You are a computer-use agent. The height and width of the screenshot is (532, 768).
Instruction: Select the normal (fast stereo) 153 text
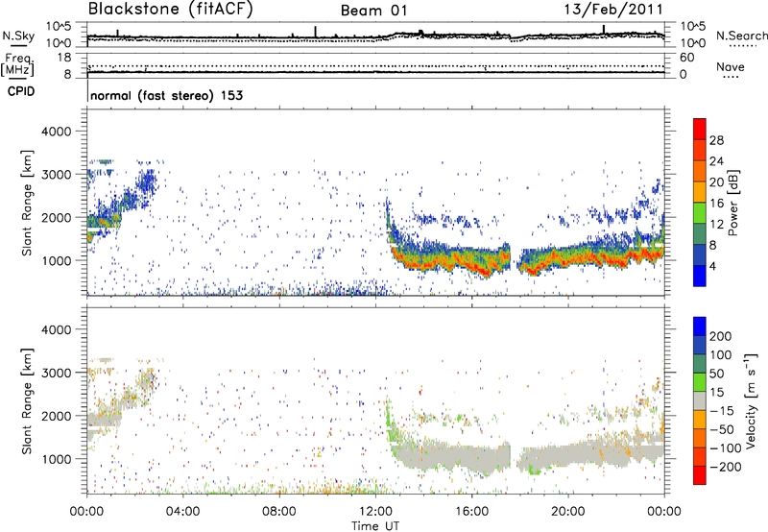[166, 95]
